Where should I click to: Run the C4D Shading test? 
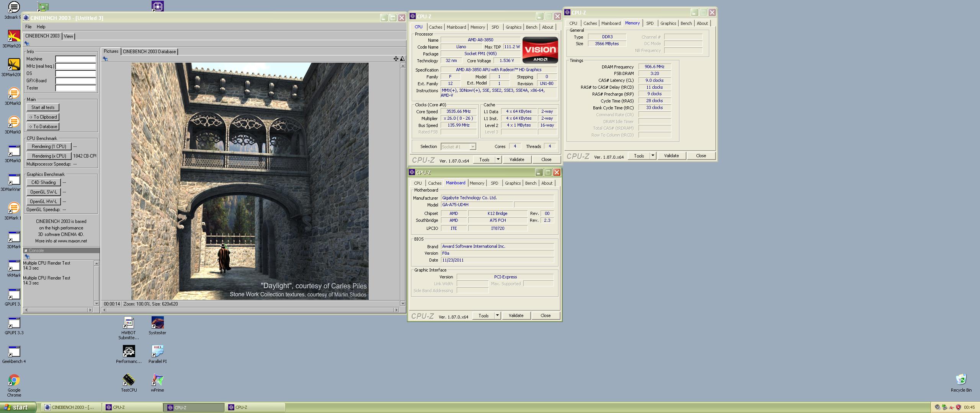click(x=44, y=182)
